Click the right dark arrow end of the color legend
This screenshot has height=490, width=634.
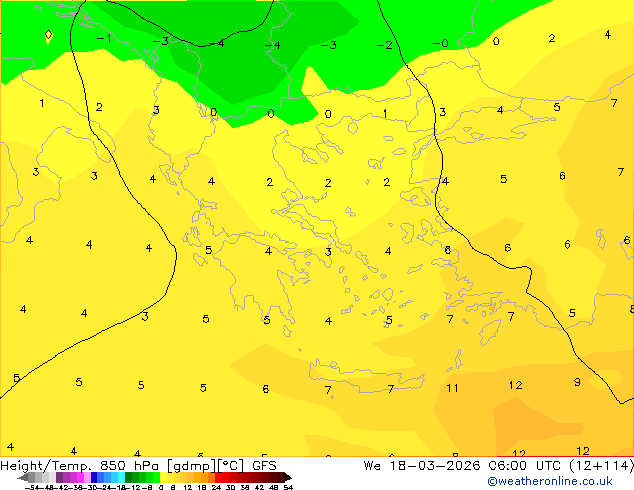pos(288,478)
